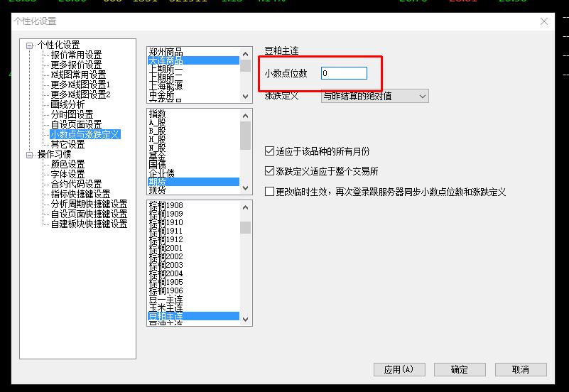
Task: Pick 棕榈1908 from the contract list
Action: point(166,205)
